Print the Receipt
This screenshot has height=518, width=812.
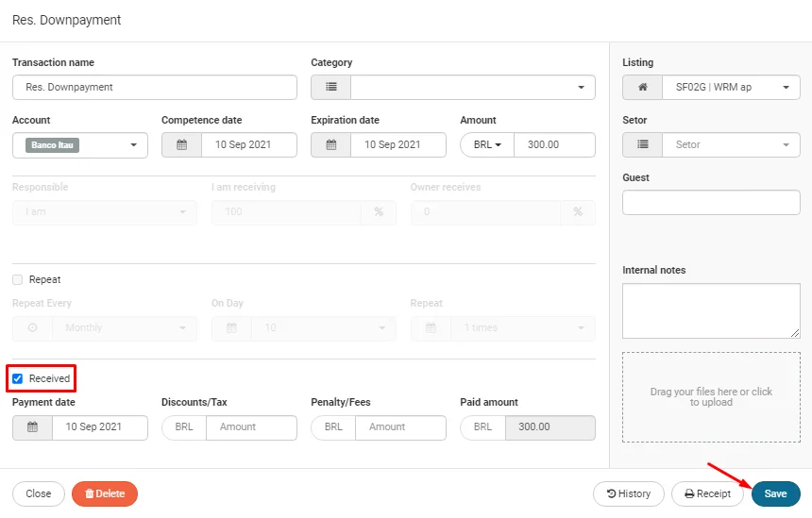pos(707,493)
